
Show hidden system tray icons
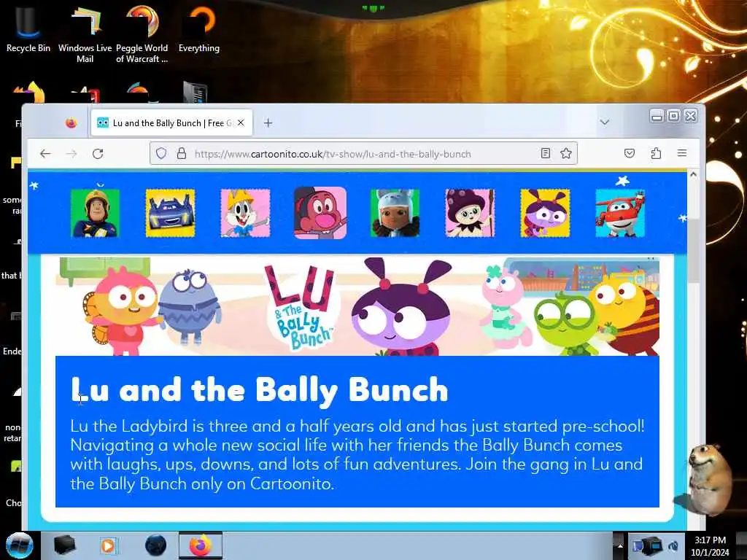pyautogui.click(x=620, y=545)
